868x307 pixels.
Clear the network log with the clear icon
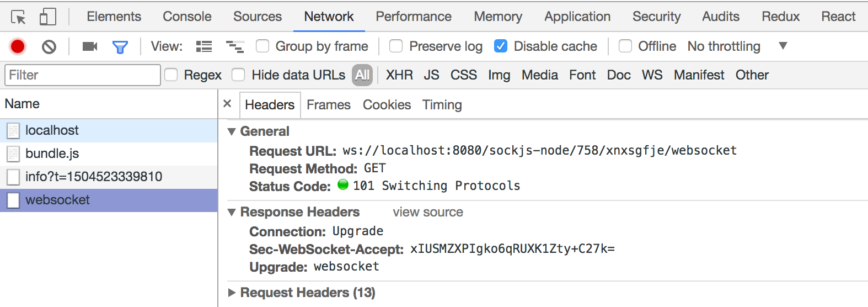click(49, 47)
